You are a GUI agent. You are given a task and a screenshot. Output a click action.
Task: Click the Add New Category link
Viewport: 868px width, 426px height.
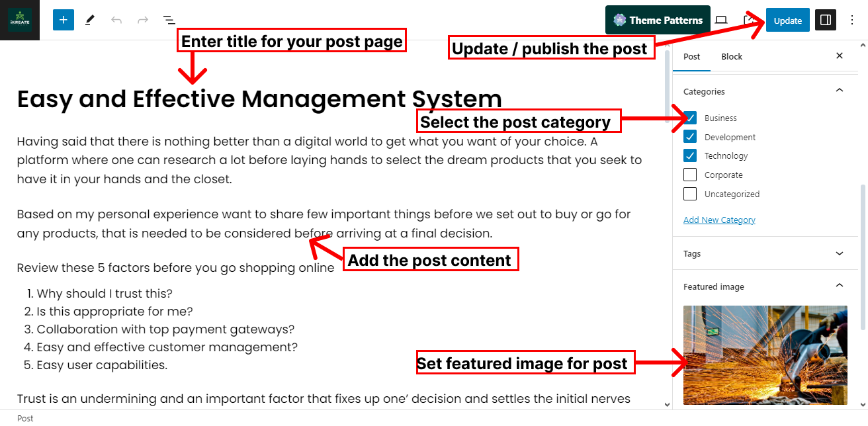coord(719,220)
